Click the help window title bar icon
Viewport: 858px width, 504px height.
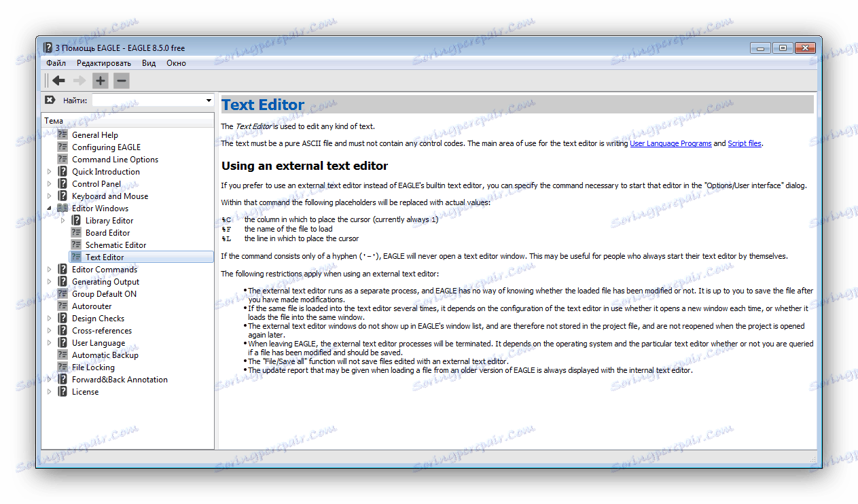pos(48,48)
